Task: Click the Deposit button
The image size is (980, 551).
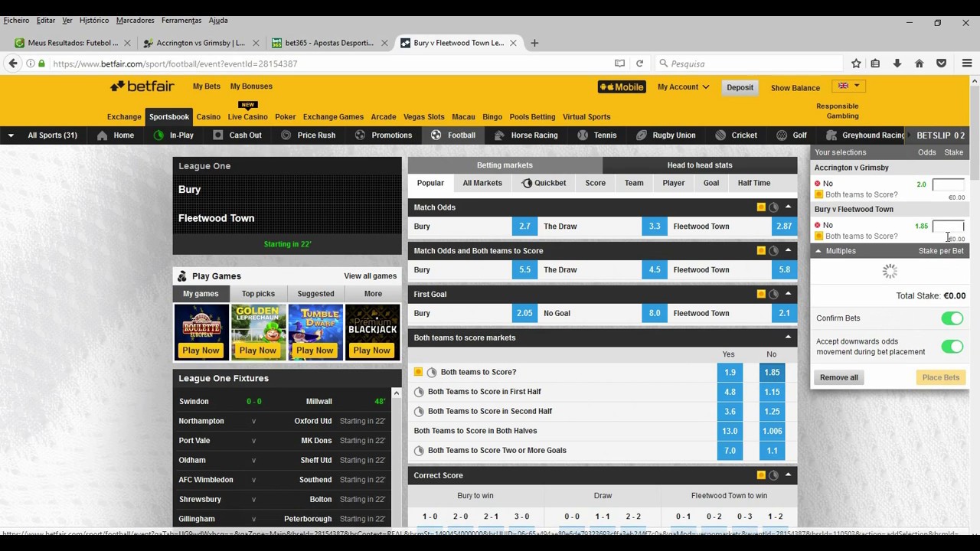Action: tap(740, 87)
